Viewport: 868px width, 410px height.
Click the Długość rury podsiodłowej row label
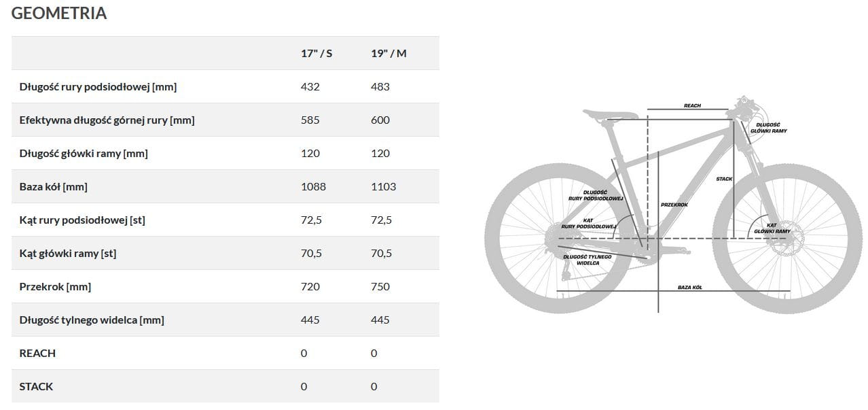[98, 86]
